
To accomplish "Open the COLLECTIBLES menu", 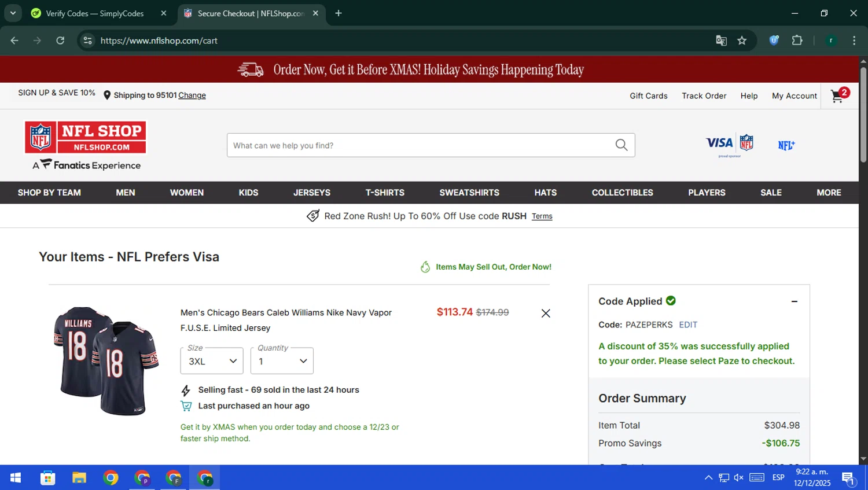I will (623, 193).
